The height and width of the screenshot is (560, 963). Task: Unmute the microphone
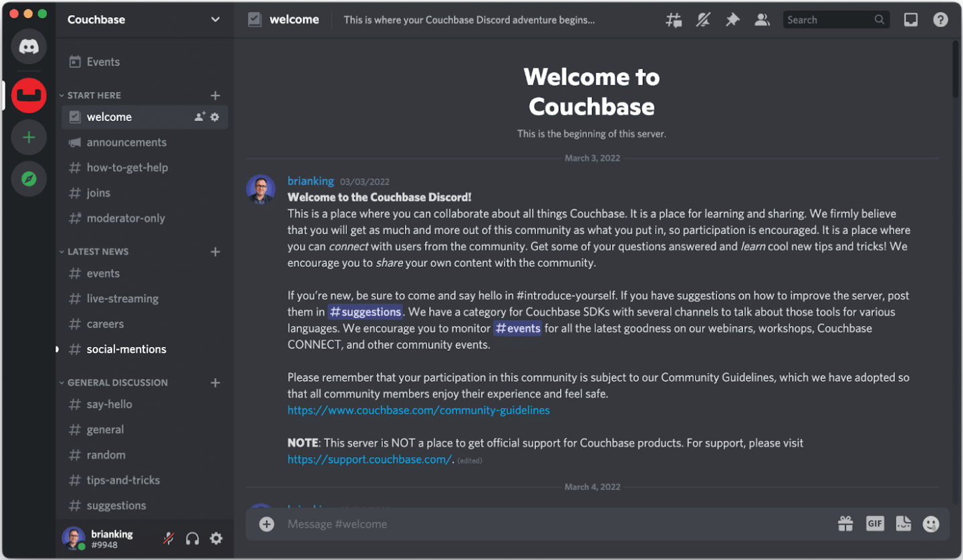169,538
